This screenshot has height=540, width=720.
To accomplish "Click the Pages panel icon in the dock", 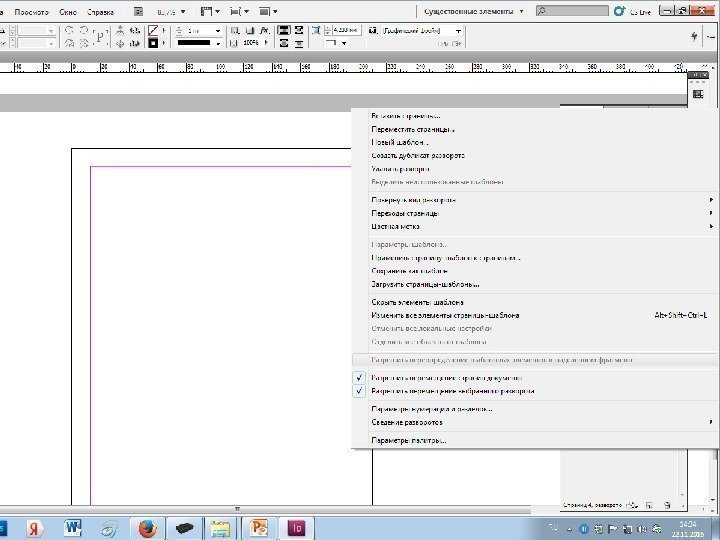I will (x=698, y=94).
